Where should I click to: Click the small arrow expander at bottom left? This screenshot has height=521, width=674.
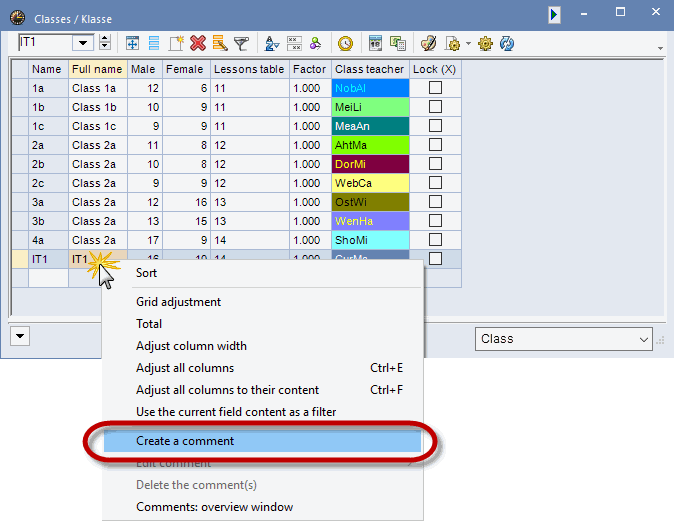point(21,338)
